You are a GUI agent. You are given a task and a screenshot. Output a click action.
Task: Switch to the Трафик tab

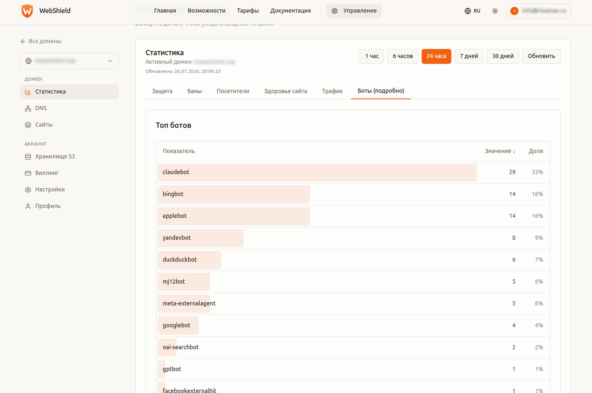click(x=332, y=91)
